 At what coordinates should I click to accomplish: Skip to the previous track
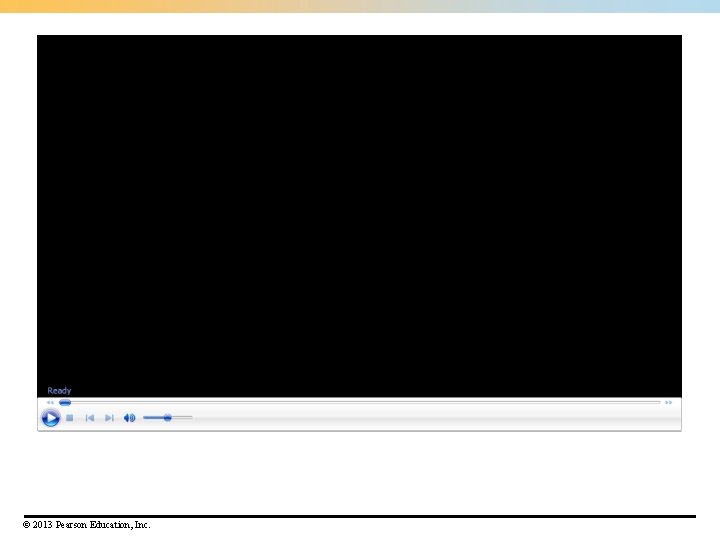coord(90,418)
